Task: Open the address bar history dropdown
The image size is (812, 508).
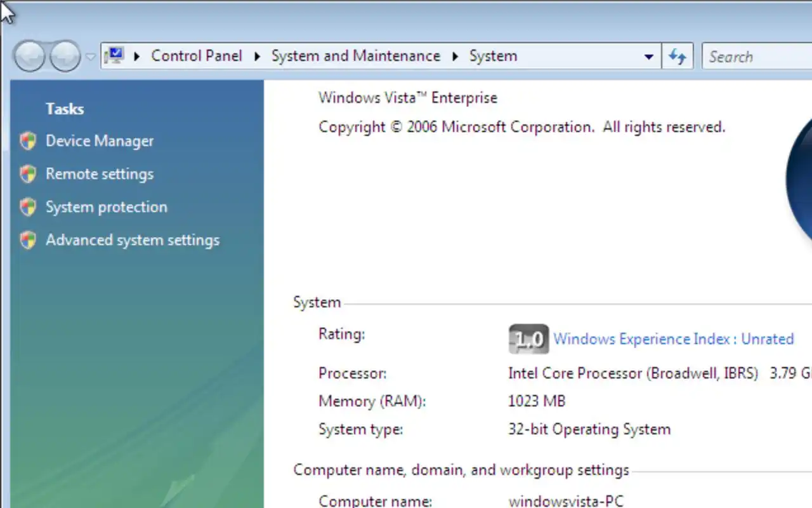Action: [648, 57]
